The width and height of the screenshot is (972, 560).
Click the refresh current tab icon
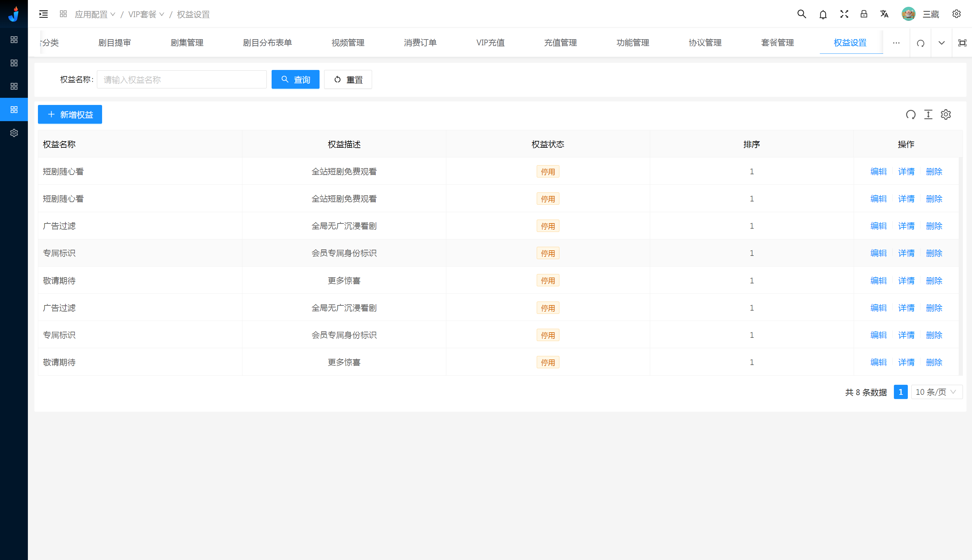(920, 43)
